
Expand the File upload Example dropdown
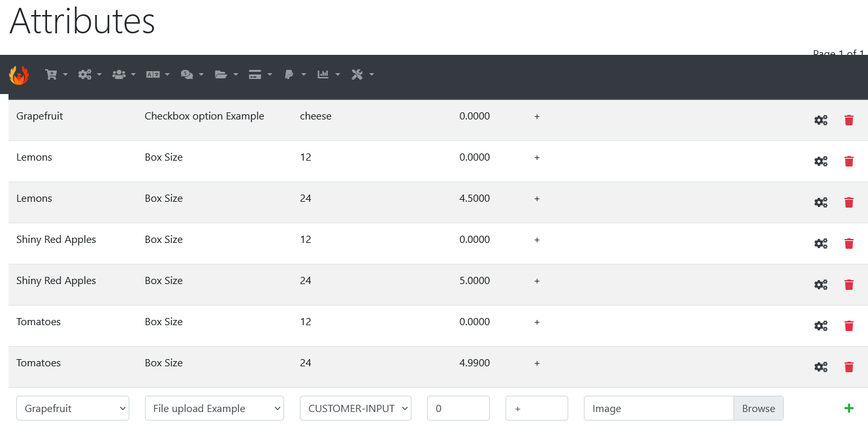[214, 408]
